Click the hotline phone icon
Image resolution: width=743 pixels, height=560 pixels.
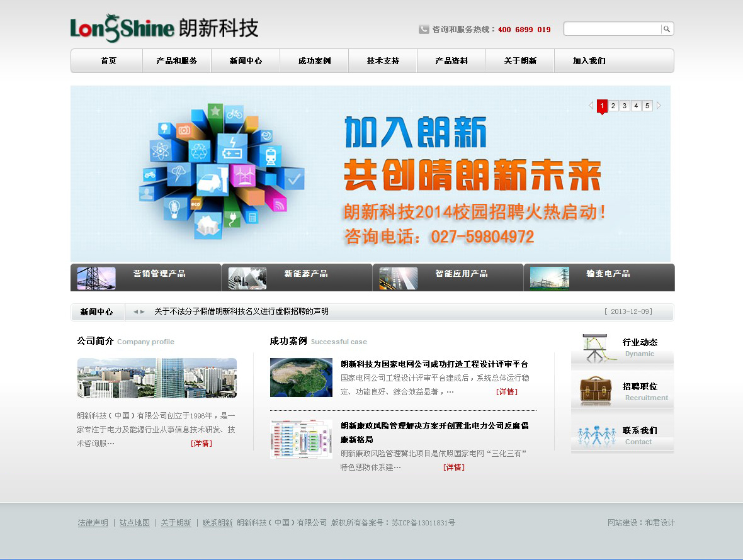click(x=424, y=30)
